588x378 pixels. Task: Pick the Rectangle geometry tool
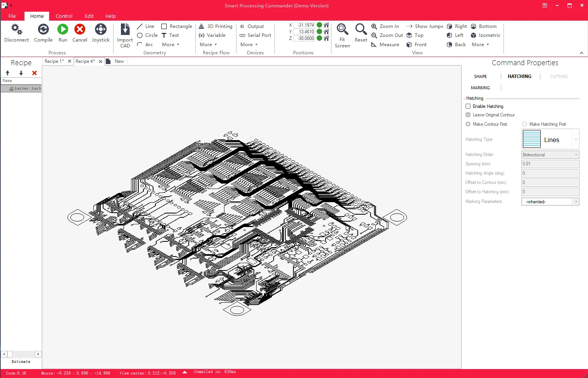(x=177, y=26)
